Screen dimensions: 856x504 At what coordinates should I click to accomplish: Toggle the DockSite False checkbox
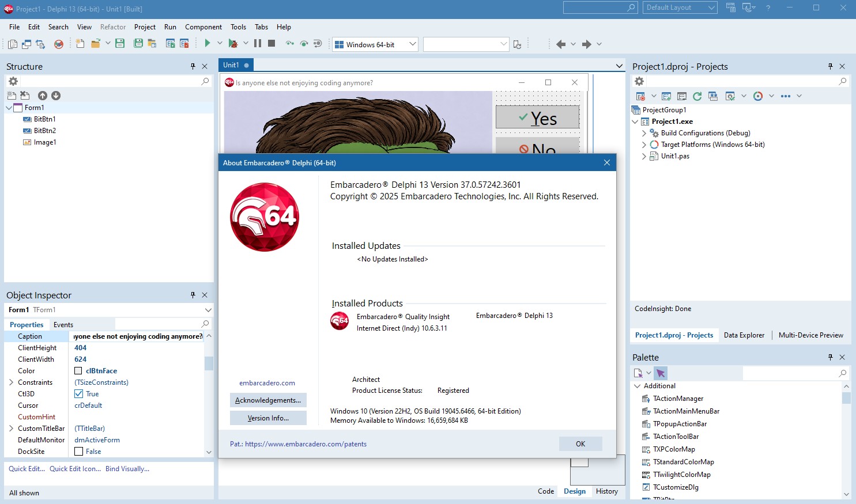coord(78,452)
